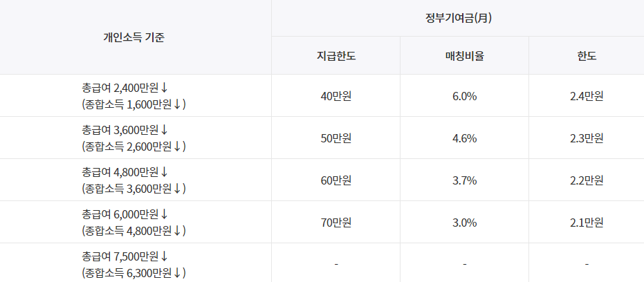The width and height of the screenshot is (644, 282).
Task: Click the 50만원 payment limit cell
Action: coord(336,138)
